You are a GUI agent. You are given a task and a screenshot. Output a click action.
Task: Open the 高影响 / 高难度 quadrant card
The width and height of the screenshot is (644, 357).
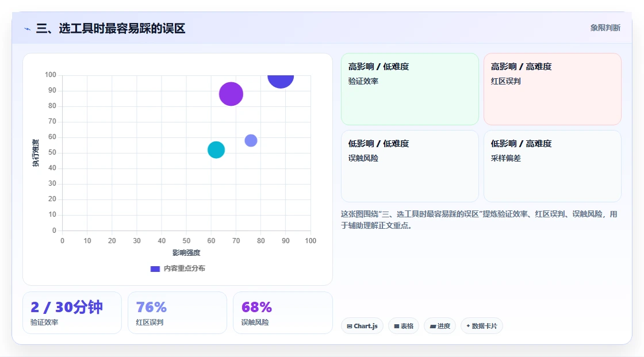[x=553, y=89]
